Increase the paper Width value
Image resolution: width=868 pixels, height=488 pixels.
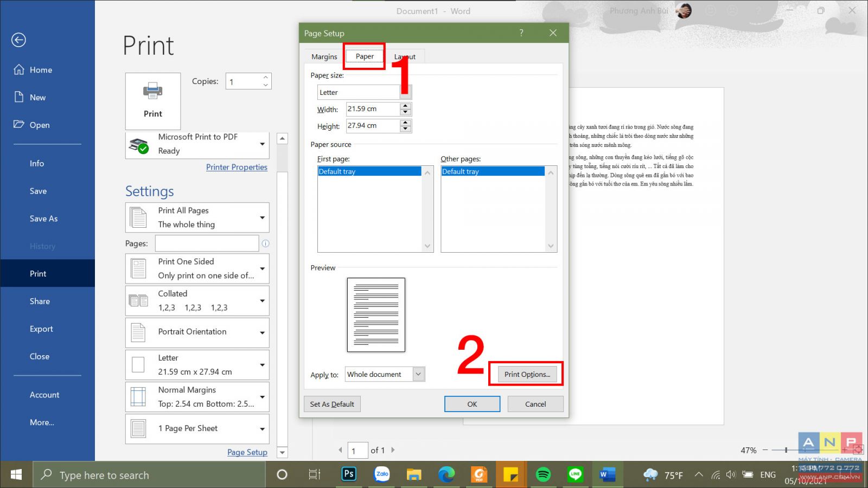pos(405,106)
